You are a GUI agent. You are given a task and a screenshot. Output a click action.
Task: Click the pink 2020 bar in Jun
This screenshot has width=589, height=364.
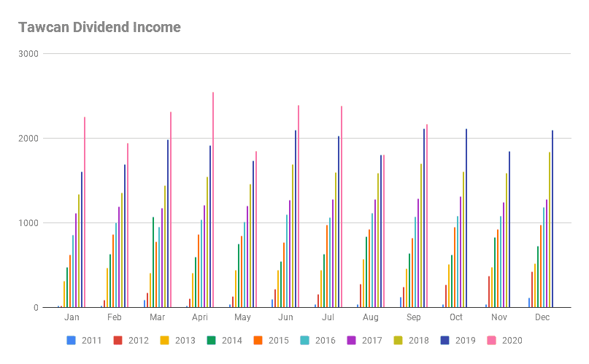[299, 206]
